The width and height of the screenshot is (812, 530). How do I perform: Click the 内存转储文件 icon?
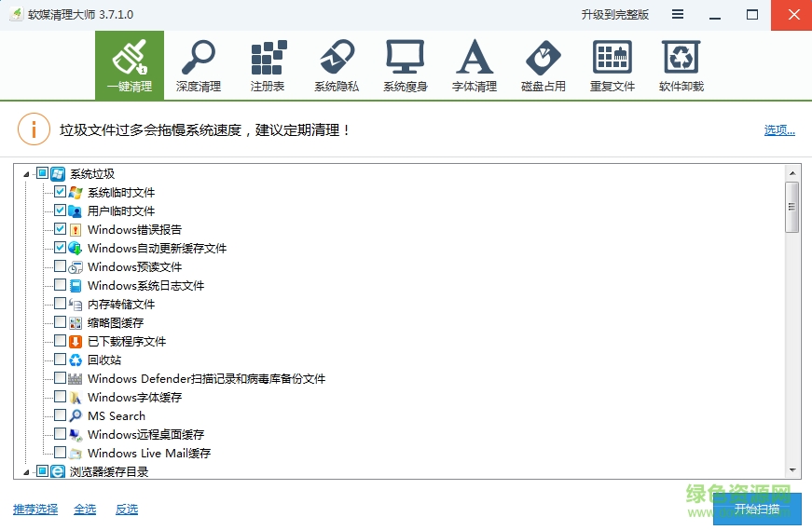pyautogui.click(x=76, y=305)
